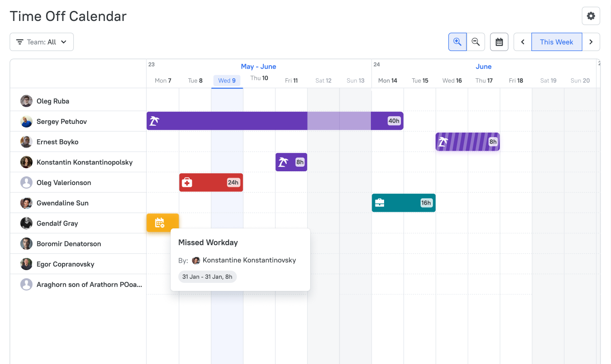Screen dimensions: 611x364
Task: Click the 31 Jan - 31 Jan, 8h chip
Action: 207,277
